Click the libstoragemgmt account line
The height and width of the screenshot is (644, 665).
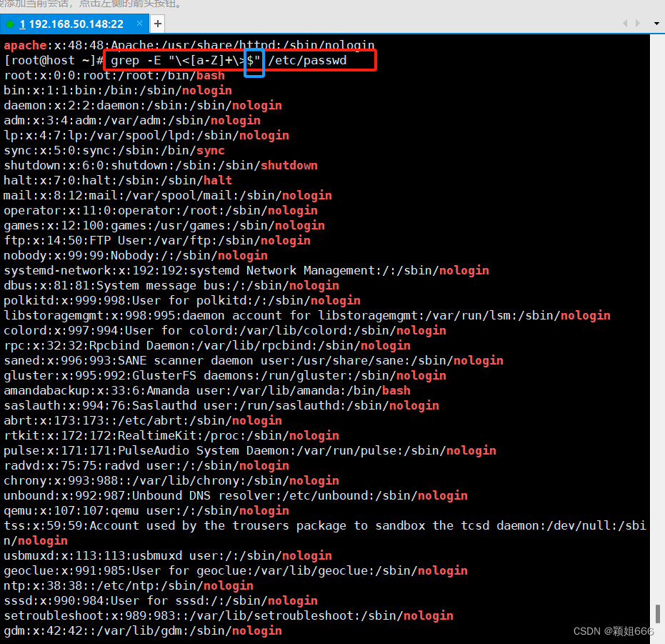pyautogui.click(x=307, y=315)
